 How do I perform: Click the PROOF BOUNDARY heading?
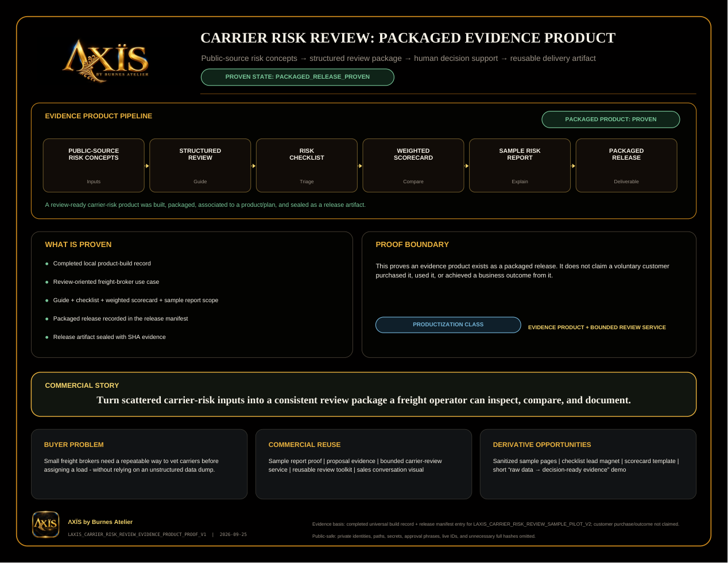tap(412, 245)
